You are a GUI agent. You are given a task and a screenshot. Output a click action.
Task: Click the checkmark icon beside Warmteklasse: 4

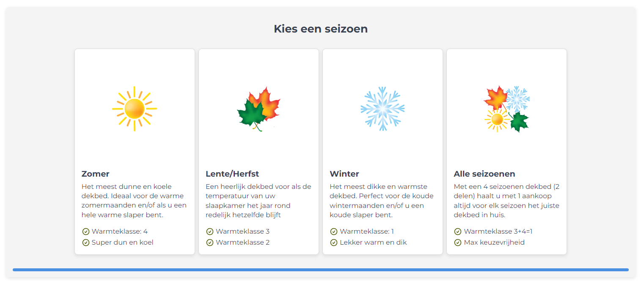86,232
